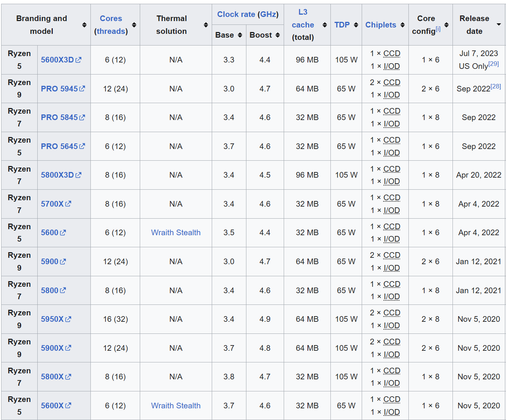Open the PRO 5645 model link
The height and width of the screenshot is (420, 506).
[x=63, y=146]
